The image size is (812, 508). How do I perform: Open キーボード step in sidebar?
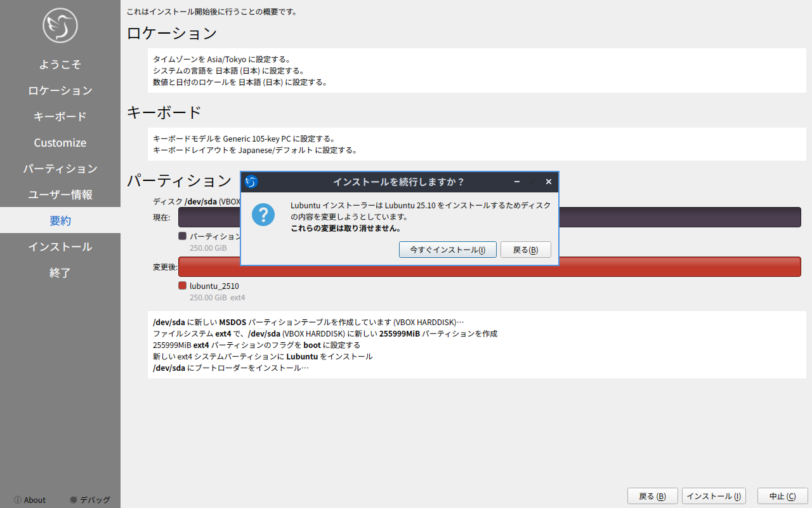pos(60,116)
